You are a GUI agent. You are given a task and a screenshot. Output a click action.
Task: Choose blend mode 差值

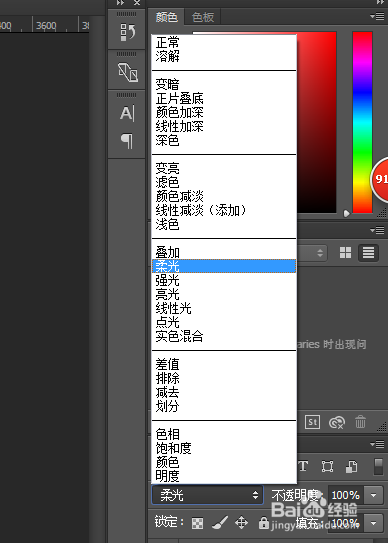224,364
